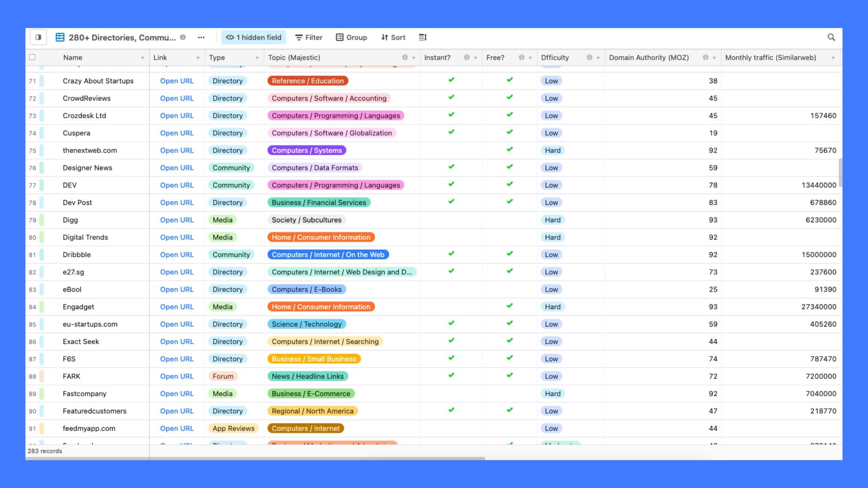The height and width of the screenshot is (488, 868).
Task: Adjust row height via the row-height icon
Action: click(422, 37)
